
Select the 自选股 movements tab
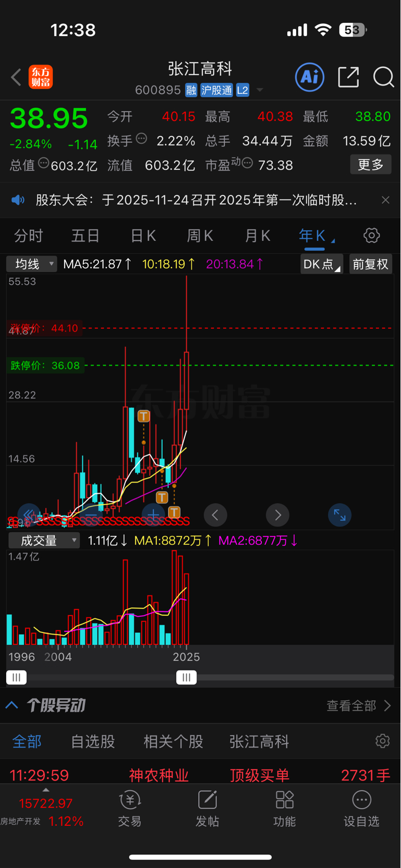(x=93, y=741)
